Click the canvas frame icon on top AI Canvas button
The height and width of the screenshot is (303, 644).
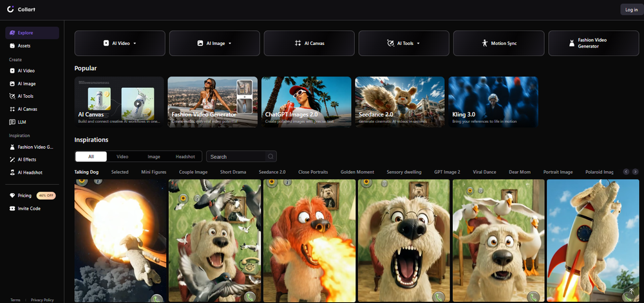(x=298, y=43)
